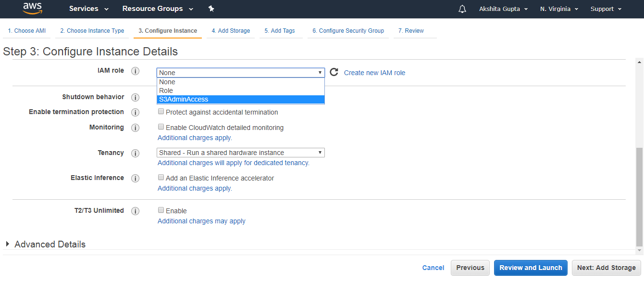Enable CloudWatch detailed monitoring
This screenshot has width=644, height=284.
161,127
